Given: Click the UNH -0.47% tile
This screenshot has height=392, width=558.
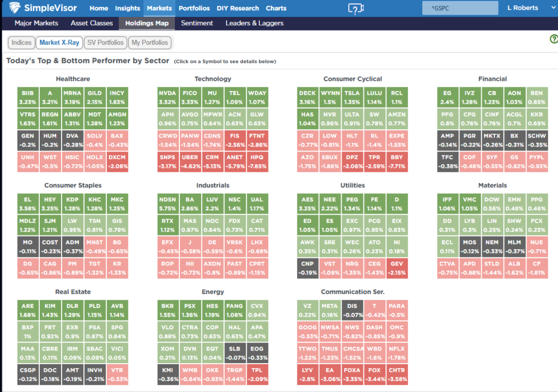Looking at the screenshot, I should 27,161.
